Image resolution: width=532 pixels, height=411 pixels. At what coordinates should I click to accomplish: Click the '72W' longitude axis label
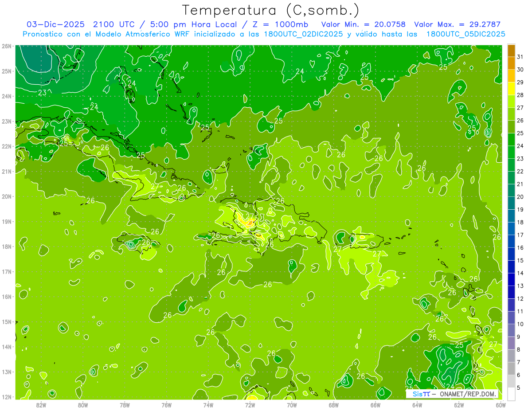click(250, 405)
